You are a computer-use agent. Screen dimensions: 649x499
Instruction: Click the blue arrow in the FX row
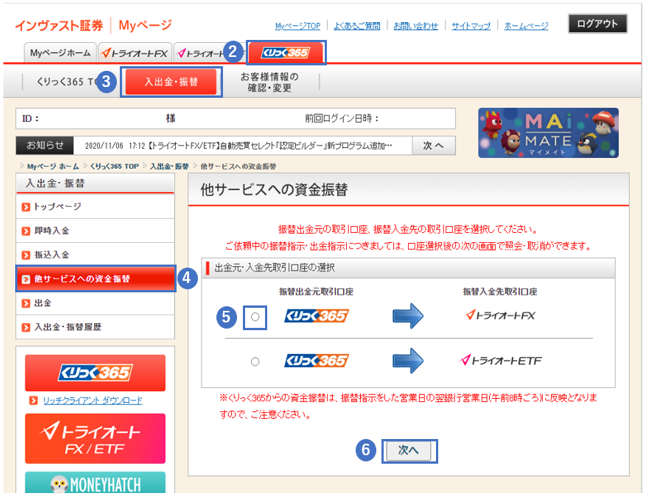click(408, 316)
